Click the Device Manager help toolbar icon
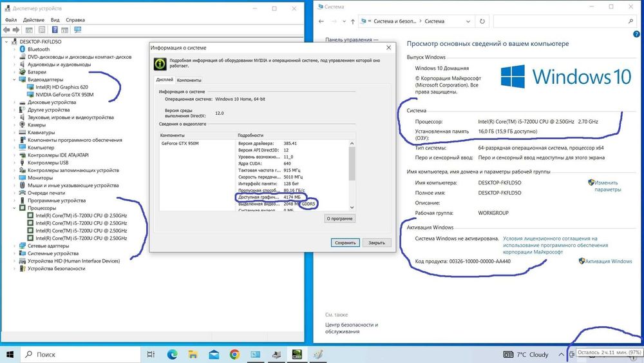The image size is (644, 363). [55, 30]
